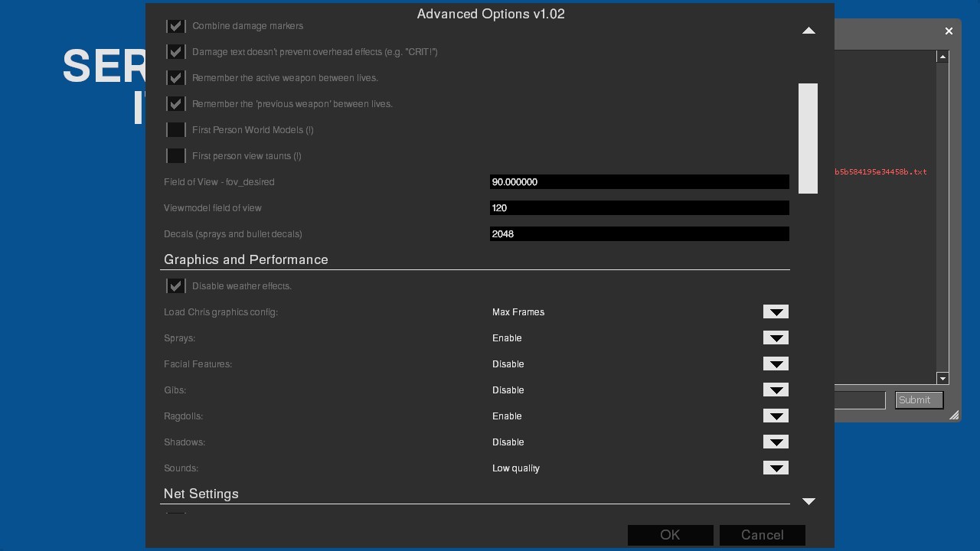Click the Graphics and Performance heading
This screenshot has height=551, width=980.
(246, 260)
